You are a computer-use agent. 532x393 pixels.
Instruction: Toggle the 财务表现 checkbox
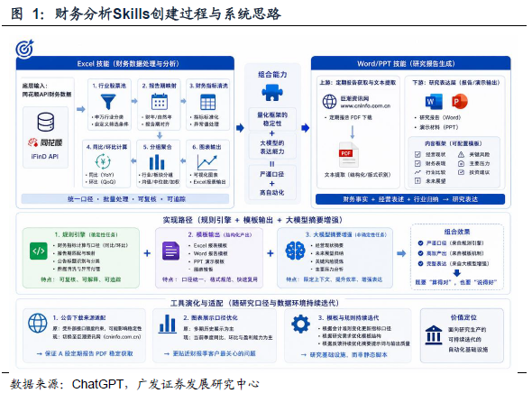point(417,163)
